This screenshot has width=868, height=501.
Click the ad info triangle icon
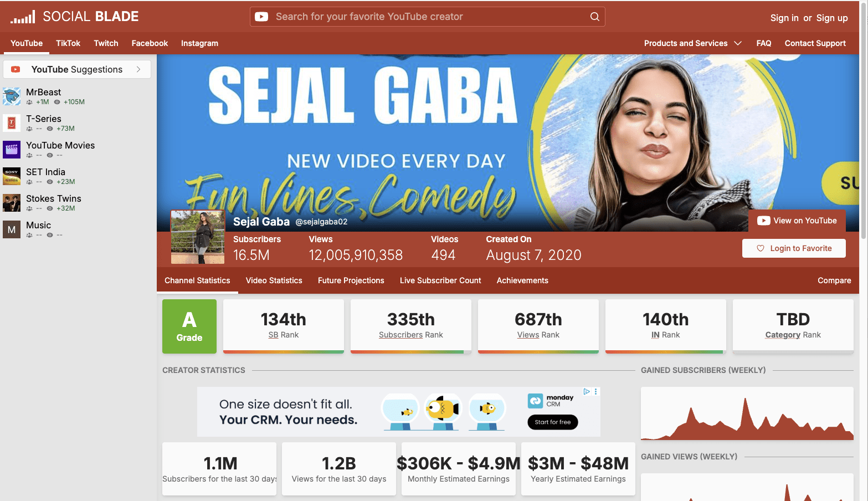tap(587, 391)
